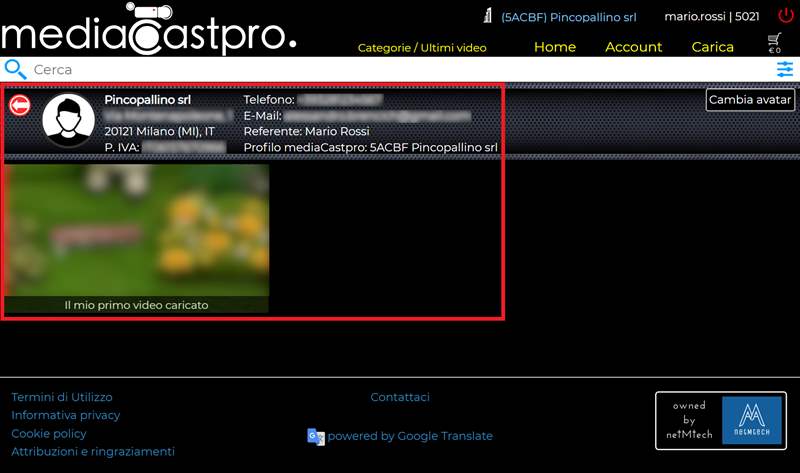Click the 'P. IVA:' label
The width and height of the screenshot is (800, 473).
(x=121, y=147)
